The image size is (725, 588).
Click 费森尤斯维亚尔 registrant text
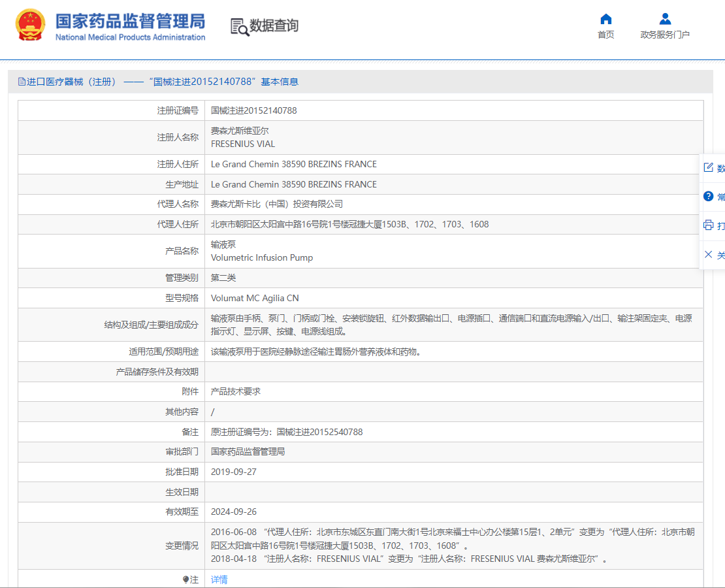[240, 131]
